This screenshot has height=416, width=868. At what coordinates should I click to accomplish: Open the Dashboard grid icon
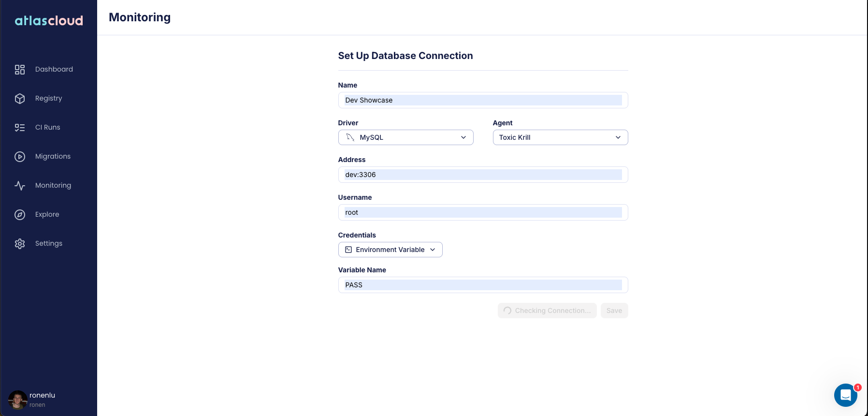coord(20,70)
